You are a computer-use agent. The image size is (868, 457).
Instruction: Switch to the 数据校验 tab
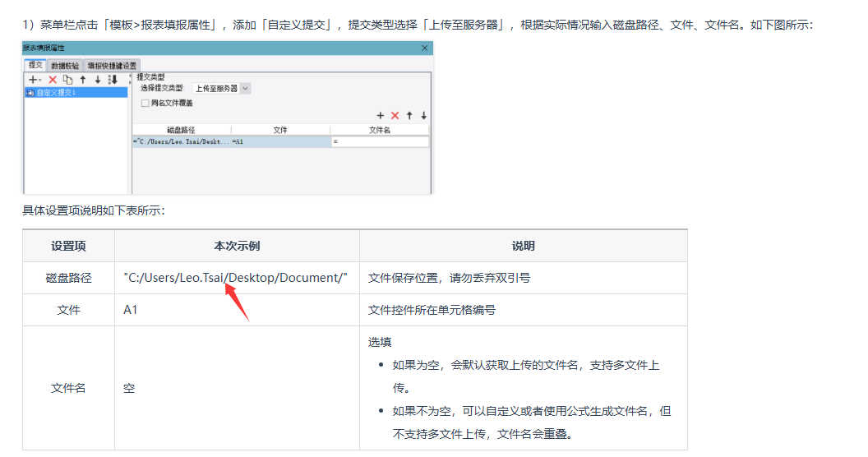coord(65,66)
